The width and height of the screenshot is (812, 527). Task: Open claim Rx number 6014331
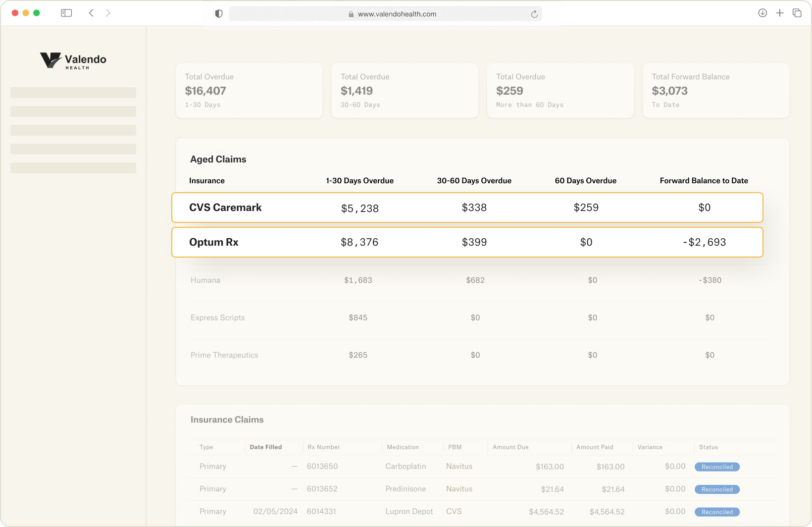[x=321, y=512]
